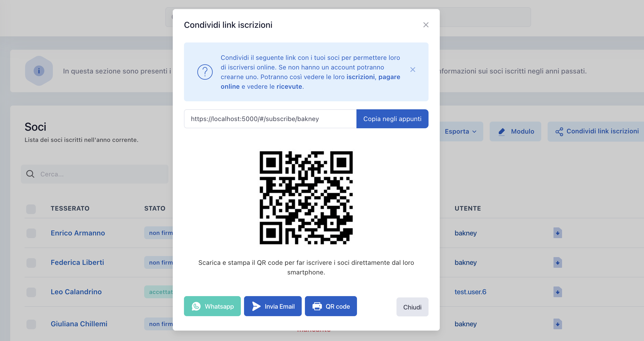Copy link with Copia negli appunti
The height and width of the screenshot is (341, 644).
point(392,119)
